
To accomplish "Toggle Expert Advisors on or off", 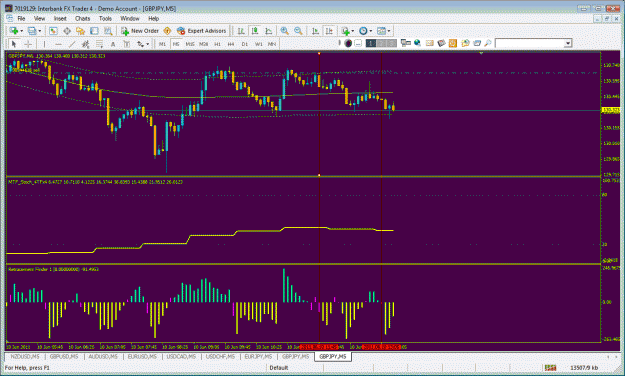I will [x=202, y=31].
